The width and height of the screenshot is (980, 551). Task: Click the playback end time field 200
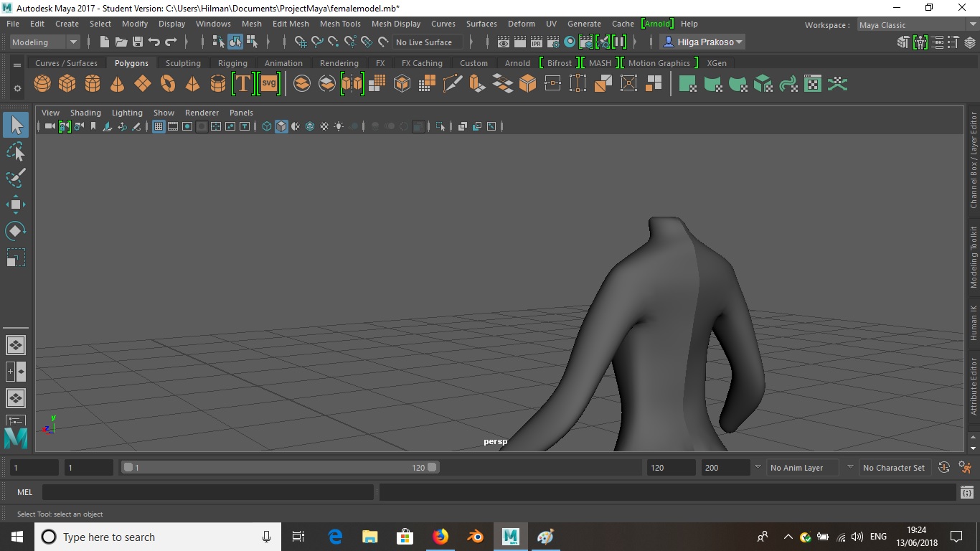(x=725, y=468)
